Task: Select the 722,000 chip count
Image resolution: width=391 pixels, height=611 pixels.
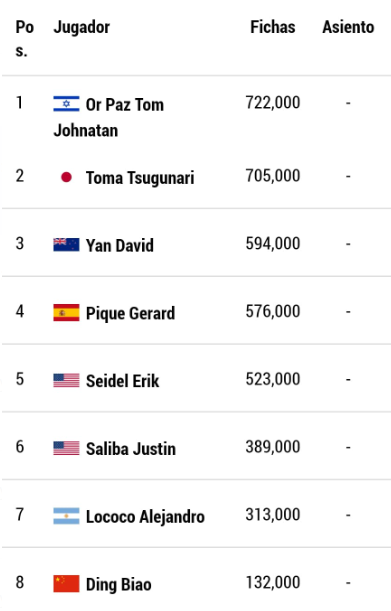Action: (272, 103)
